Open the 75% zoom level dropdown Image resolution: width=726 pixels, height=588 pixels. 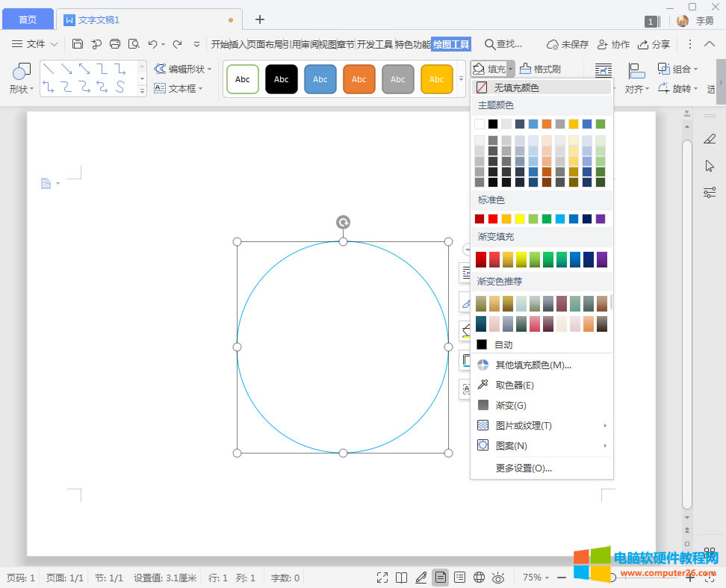[x=536, y=578]
